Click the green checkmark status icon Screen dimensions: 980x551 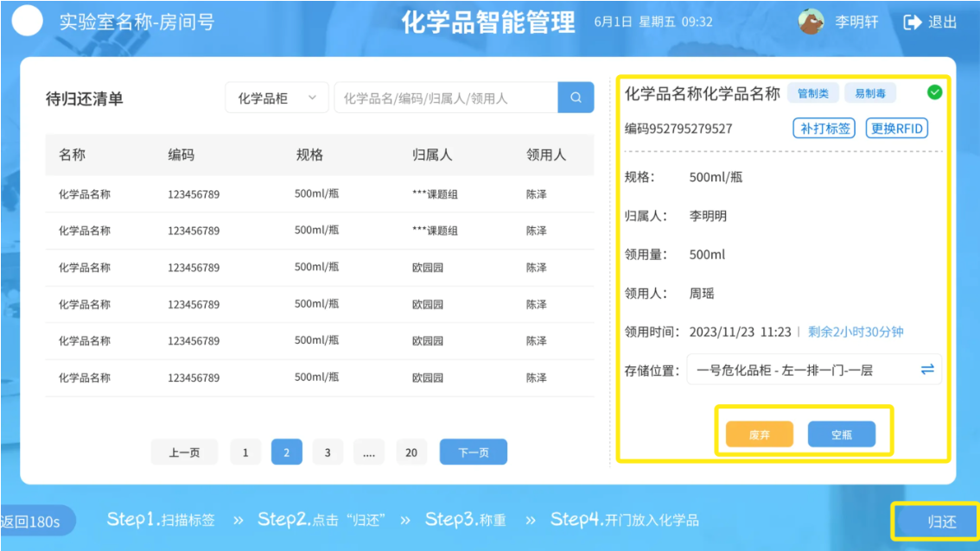pyautogui.click(x=934, y=92)
